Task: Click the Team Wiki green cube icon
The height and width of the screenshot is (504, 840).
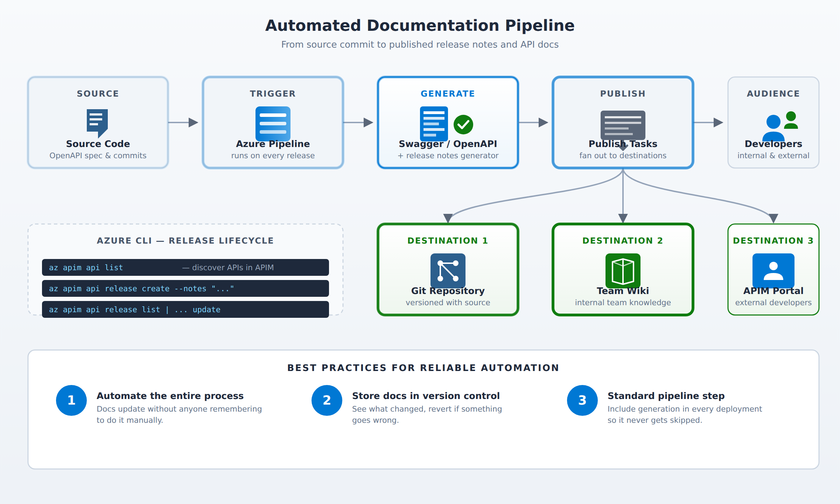Action: point(623,271)
